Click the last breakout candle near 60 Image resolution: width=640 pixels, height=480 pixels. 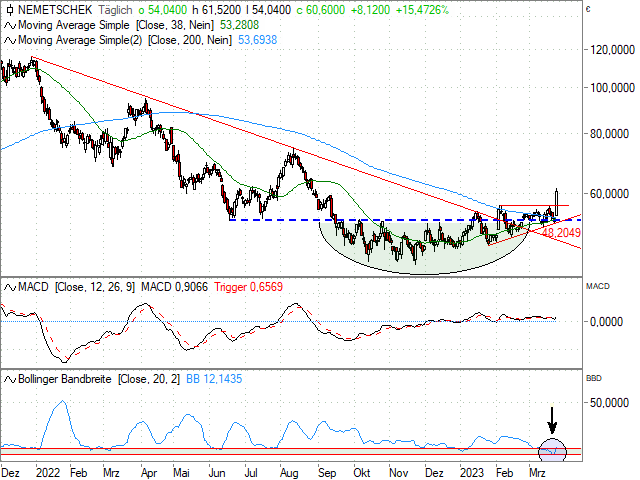[x=556, y=202]
